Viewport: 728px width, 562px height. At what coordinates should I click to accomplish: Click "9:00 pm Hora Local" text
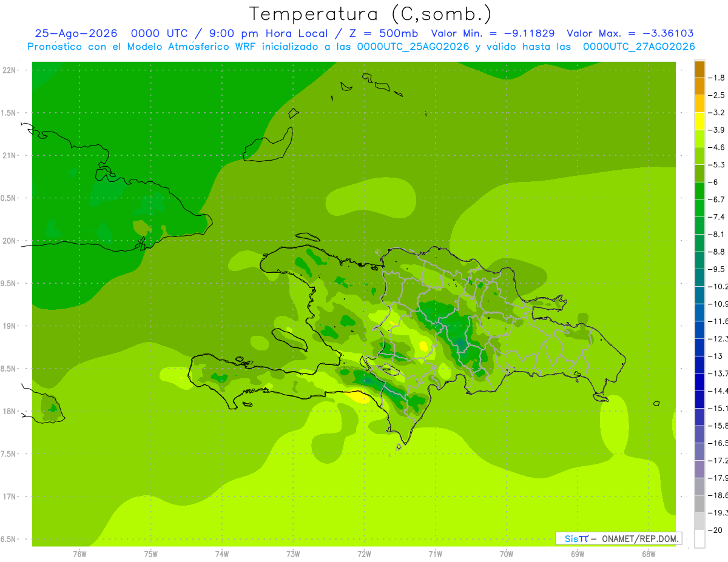(x=269, y=33)
